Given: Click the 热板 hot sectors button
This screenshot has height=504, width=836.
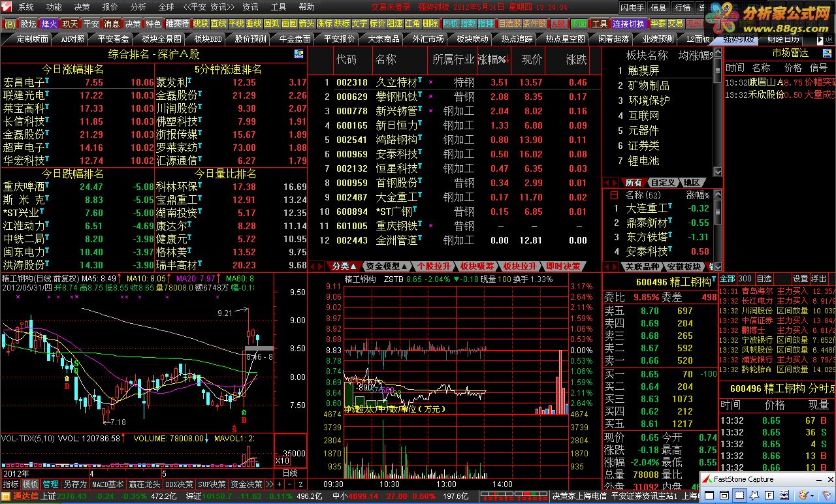Looking at the screenshot, I should click(451, 23).
